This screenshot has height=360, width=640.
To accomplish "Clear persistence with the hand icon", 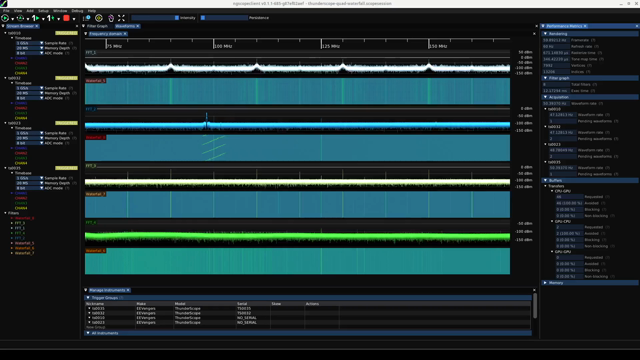I will point(111,18).
